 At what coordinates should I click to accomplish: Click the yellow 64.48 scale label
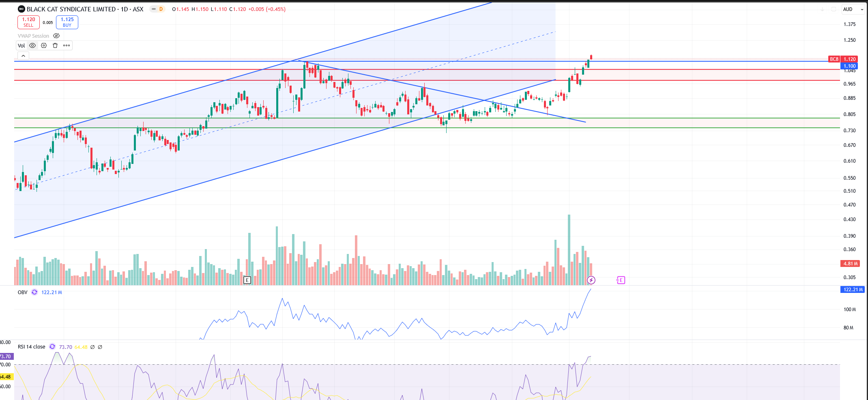pos(6,376)
